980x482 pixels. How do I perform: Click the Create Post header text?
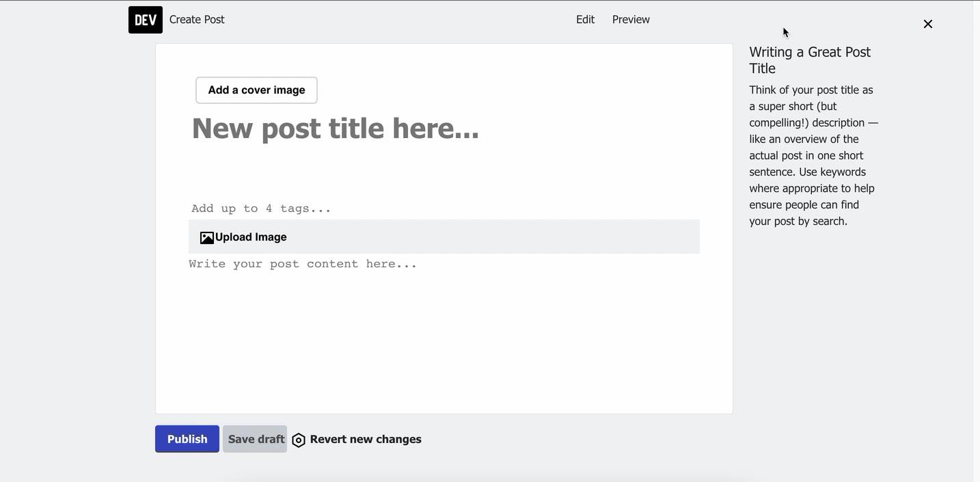pyautogui.click(x=197, y=20)
